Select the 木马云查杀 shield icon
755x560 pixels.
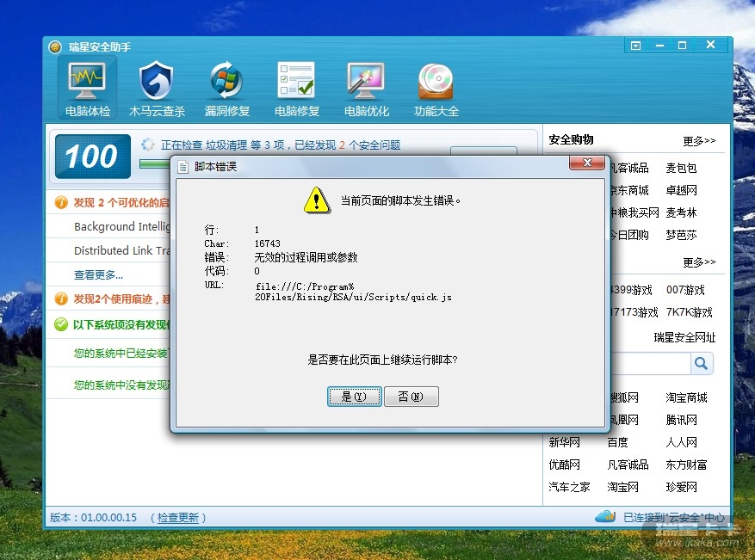click(157, 88)
